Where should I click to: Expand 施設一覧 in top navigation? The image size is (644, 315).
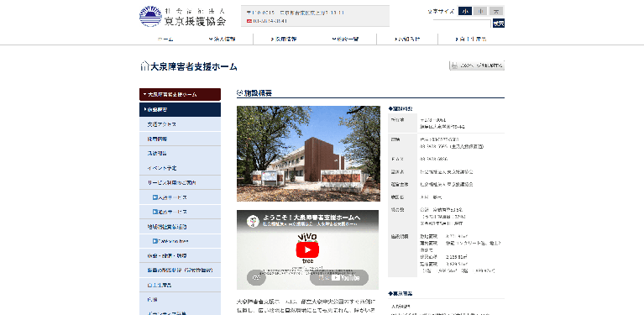(x=345, y=39)
